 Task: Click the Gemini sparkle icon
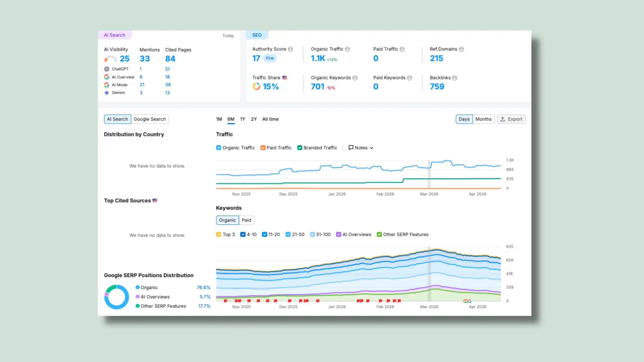click(107, 93)
